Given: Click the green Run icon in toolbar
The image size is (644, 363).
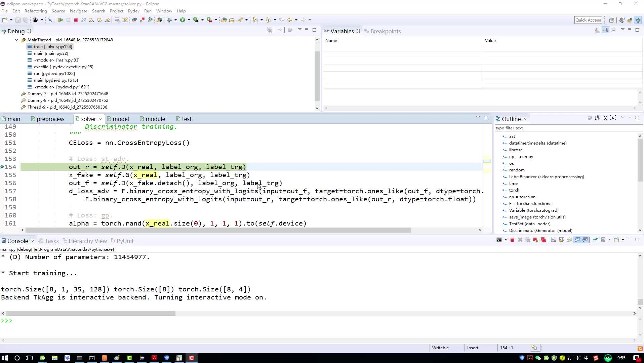Looking at the screenshot, I should pos(182,20).
